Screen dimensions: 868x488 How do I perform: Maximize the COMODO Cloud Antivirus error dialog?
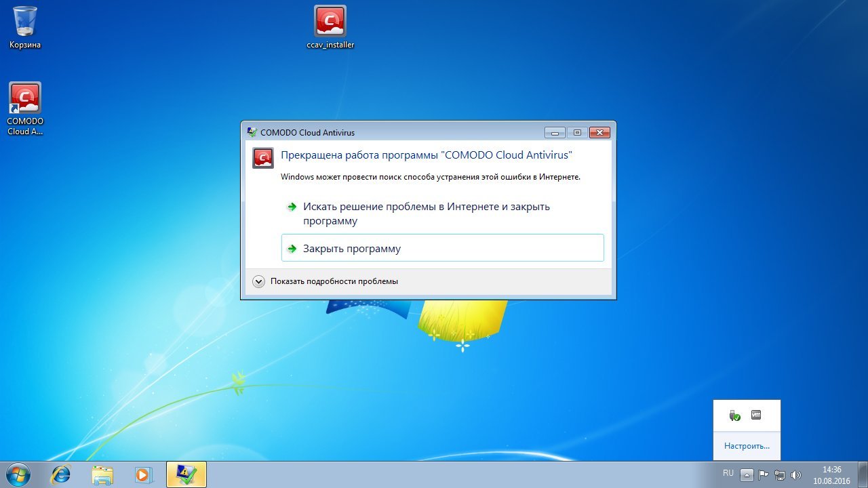[577, 132]
